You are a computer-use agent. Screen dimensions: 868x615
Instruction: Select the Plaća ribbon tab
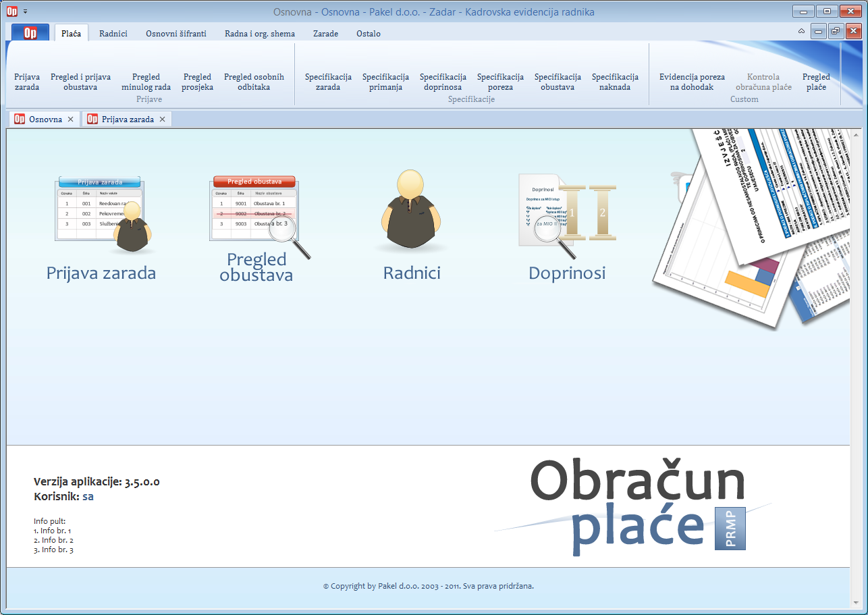72,33
